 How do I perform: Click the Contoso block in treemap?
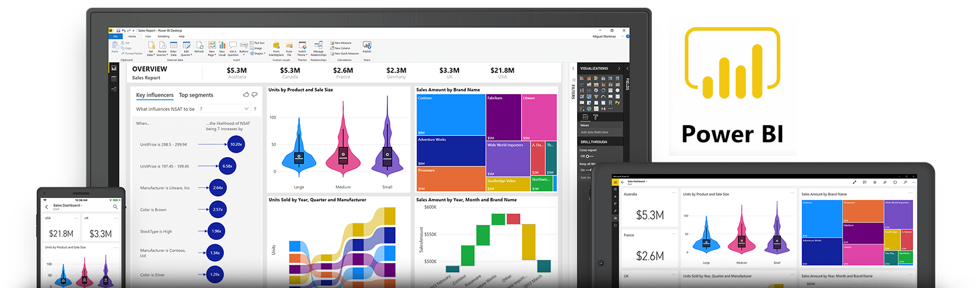pyautogui.click(x=451, y=114)
